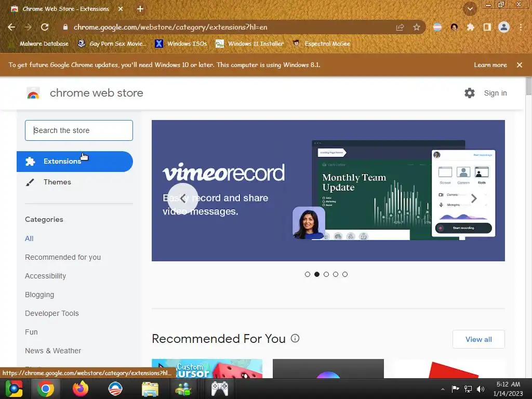The image size is (532, 399).
Task: Show next carousel slide with right chevron
Action: pos(474,198)
